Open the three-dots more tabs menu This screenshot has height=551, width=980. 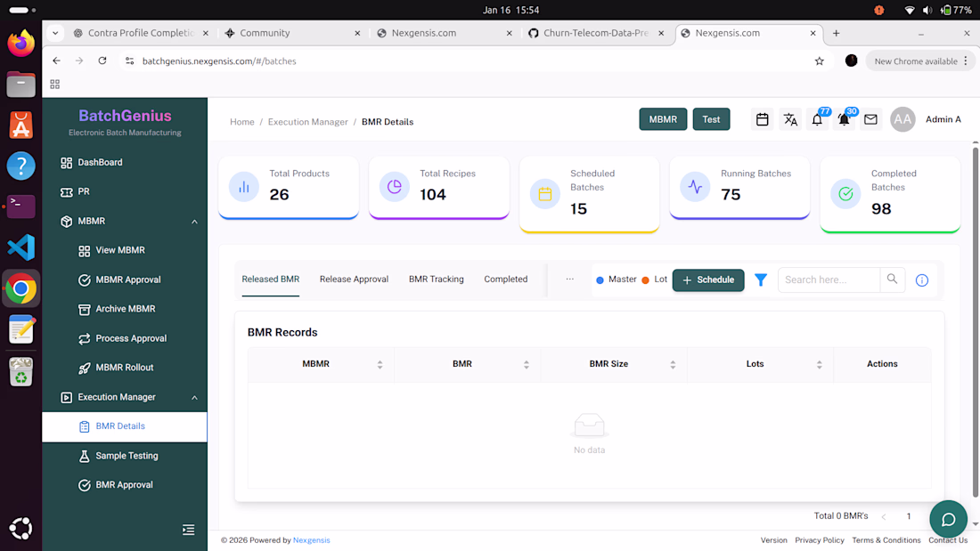[x=569, y=279]
